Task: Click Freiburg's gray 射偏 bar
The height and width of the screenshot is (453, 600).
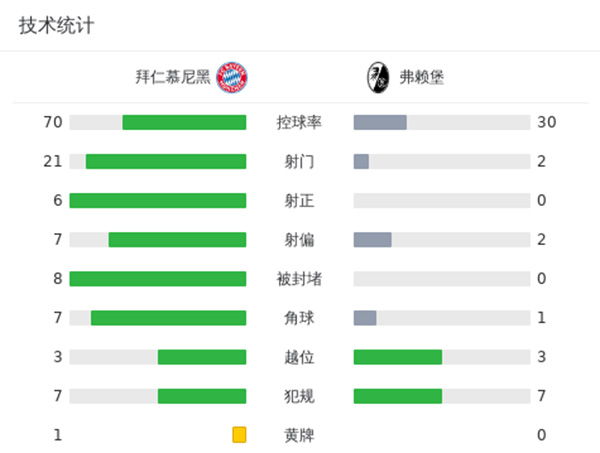Action: click(x=372, y=239)
